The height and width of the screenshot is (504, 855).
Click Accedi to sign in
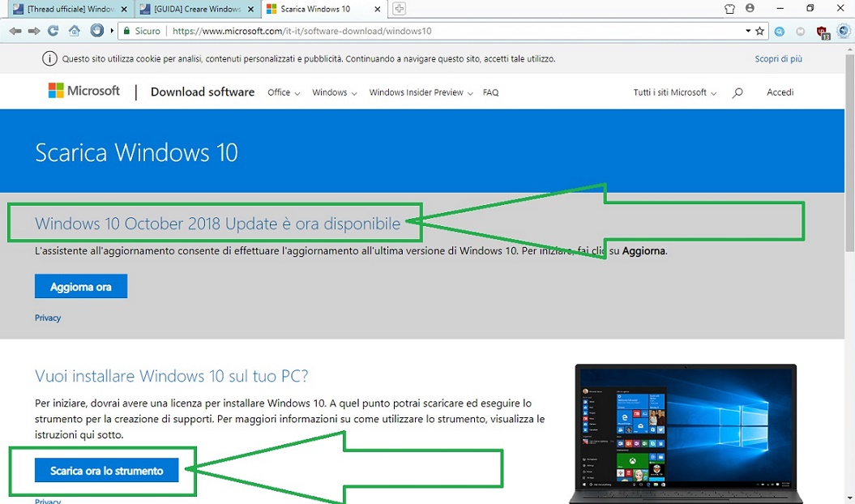tap(780, 92)
